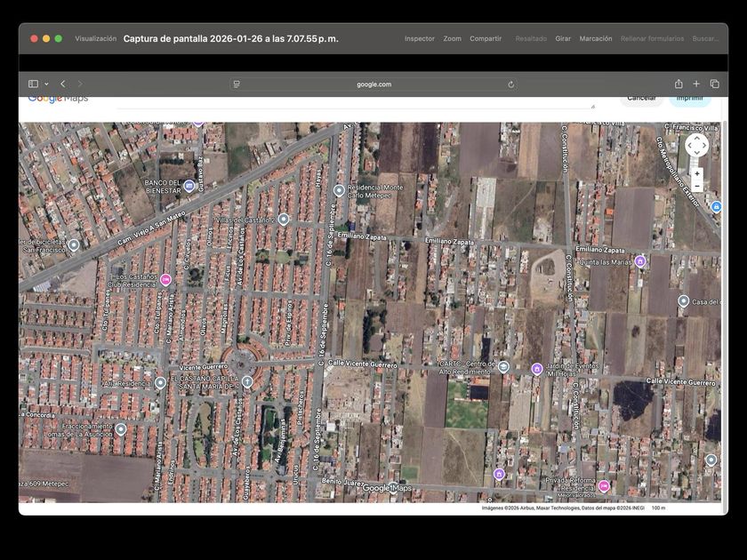Zoom in with the map plus button
Viewport: 747px width, 560px height.
point(696,173)
